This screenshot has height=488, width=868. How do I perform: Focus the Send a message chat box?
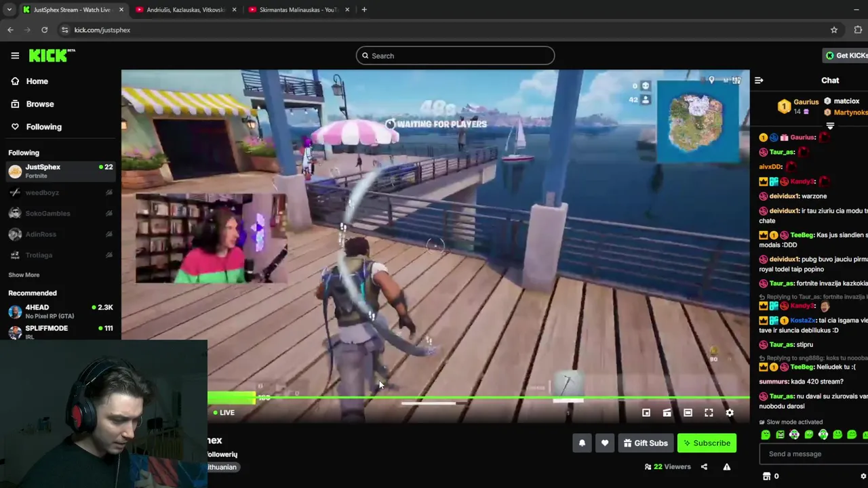[x=814, y=454]
